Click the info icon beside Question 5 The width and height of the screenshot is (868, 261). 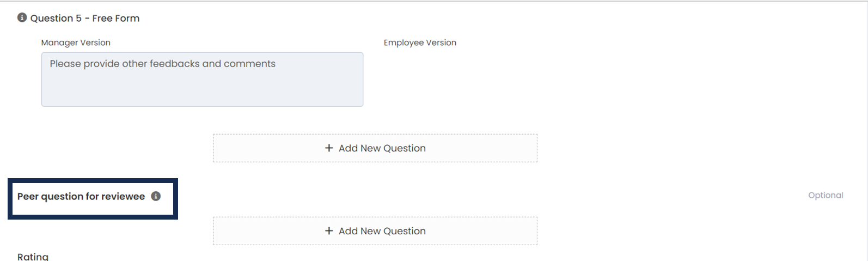click(22, 17)
